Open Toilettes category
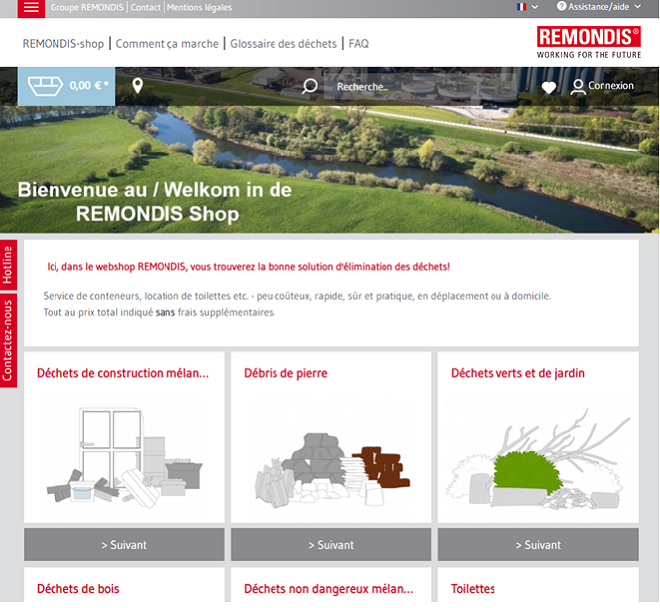The width and height of the screenshot is (660, 608). pos(473,589)
